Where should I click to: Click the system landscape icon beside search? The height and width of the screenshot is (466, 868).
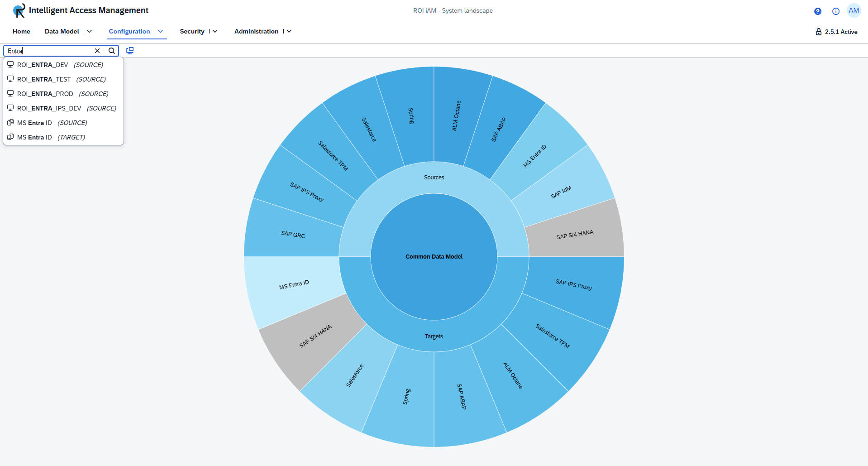130,50
